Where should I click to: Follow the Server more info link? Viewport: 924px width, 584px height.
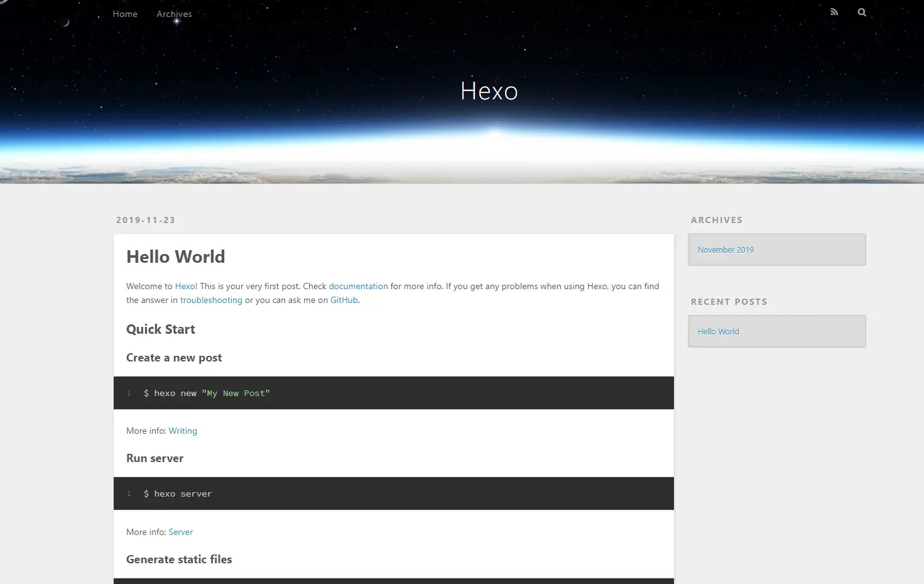[180, 532]
